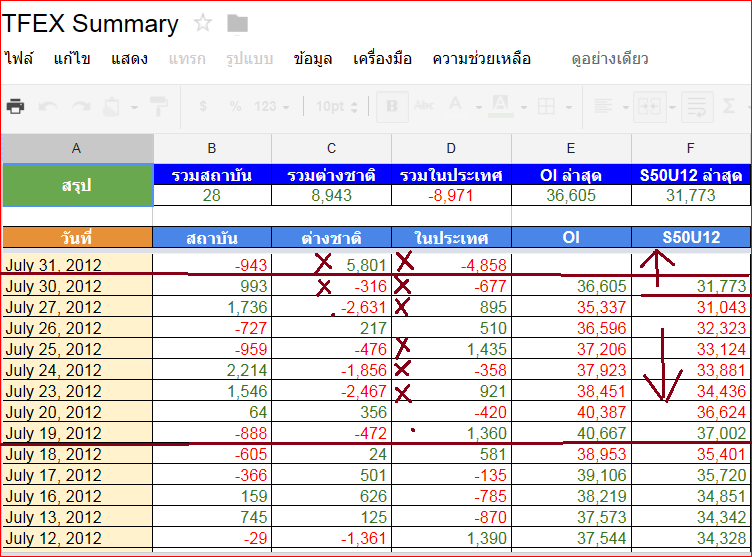
Task: Click the July 20, 2012 date cell
Action: point(77,412)
